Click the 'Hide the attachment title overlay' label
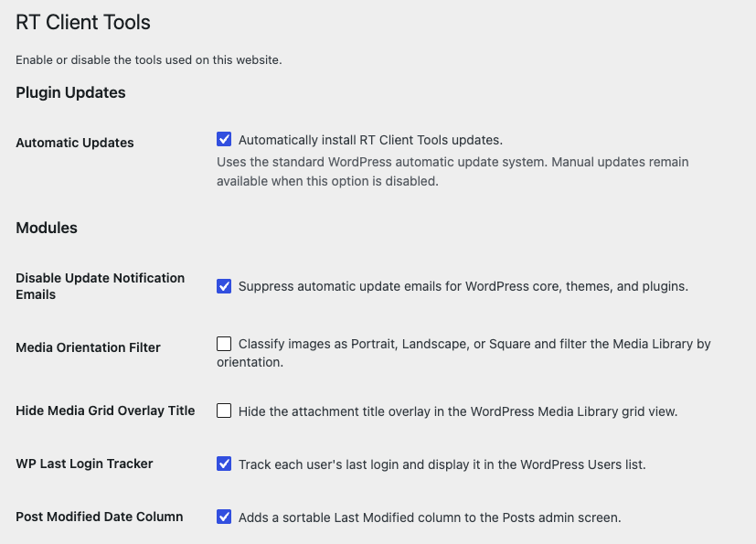This screenshot has width=756, height=544. point(458,411)
